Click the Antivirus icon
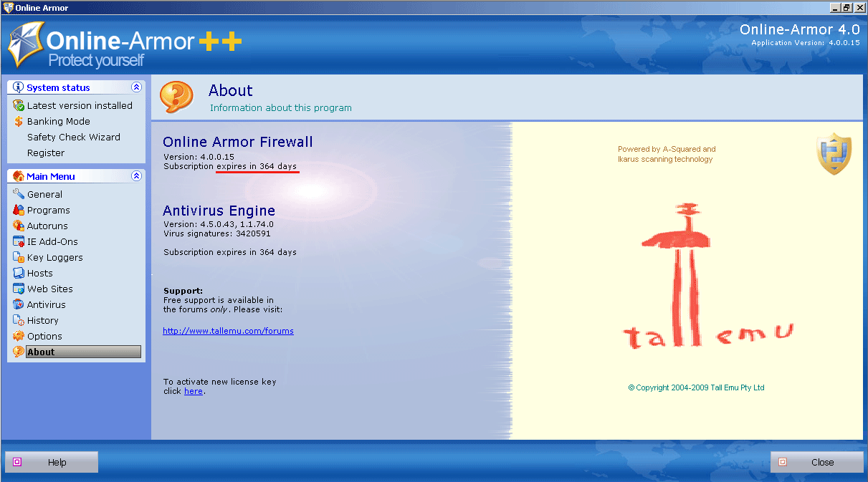This screenshot has height=482, width=868. pyautogui.click(x=19, y=304)
